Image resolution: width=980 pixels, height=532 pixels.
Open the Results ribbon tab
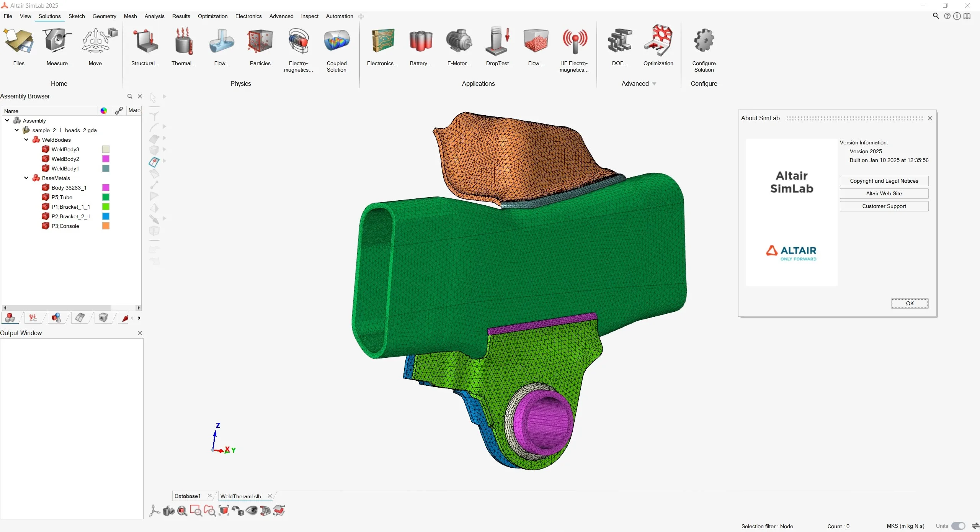pos(181,16)
